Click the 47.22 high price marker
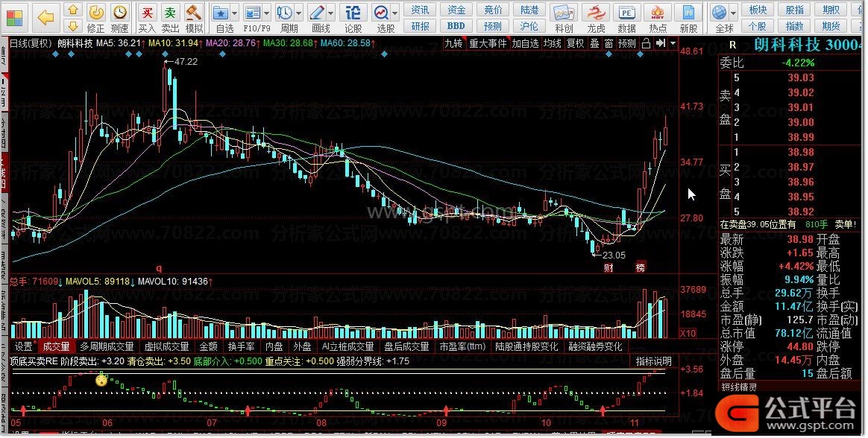The width and height of the screenshot is (868, 438). (x=186, y=61)
